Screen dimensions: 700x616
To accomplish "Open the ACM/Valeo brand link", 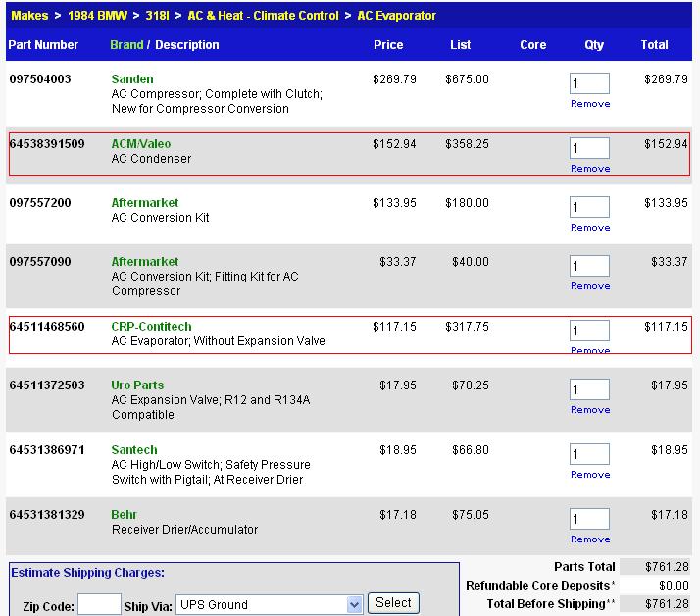I will [141, 144].
